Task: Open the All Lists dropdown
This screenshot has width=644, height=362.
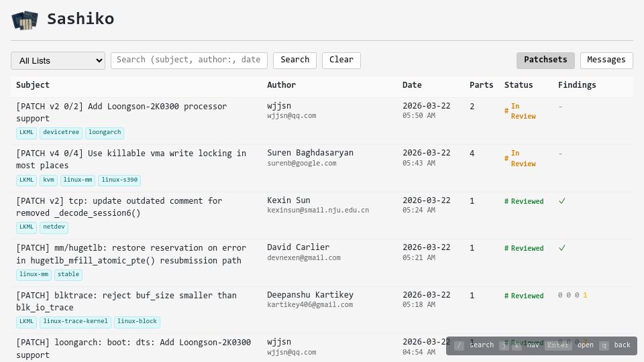Action: pyautogui.click(x=58, y=61)
